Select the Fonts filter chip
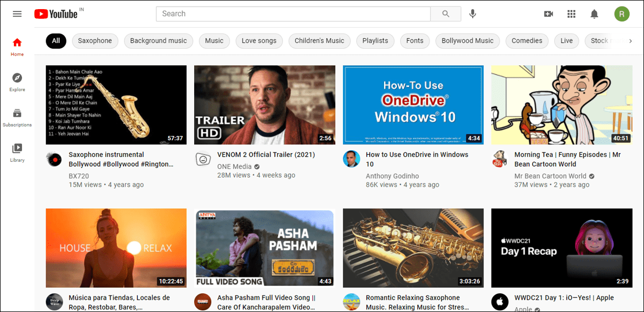Image resolution: width=644 pixels, height=312 pixels. pos(415,41)
